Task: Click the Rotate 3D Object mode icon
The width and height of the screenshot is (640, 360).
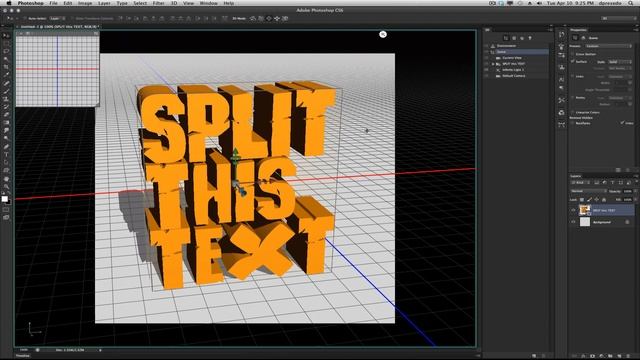Action: 253,18
